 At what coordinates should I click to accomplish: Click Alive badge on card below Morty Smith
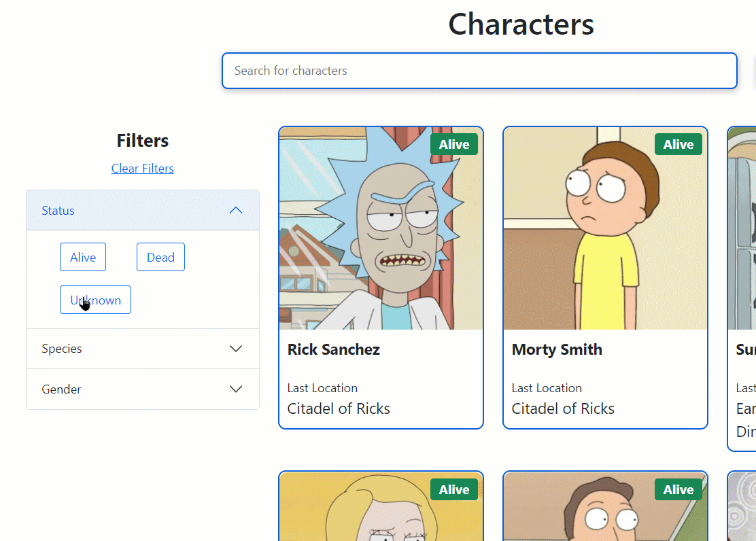pyautogui.click(x=678, y=489)
